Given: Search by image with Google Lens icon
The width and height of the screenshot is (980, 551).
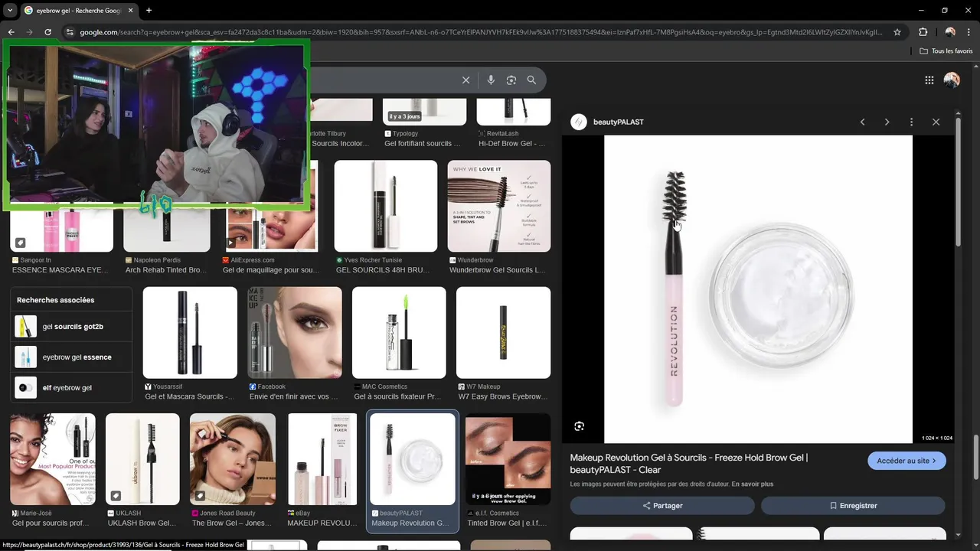Looking at the screenshot, I should [511, 80].
